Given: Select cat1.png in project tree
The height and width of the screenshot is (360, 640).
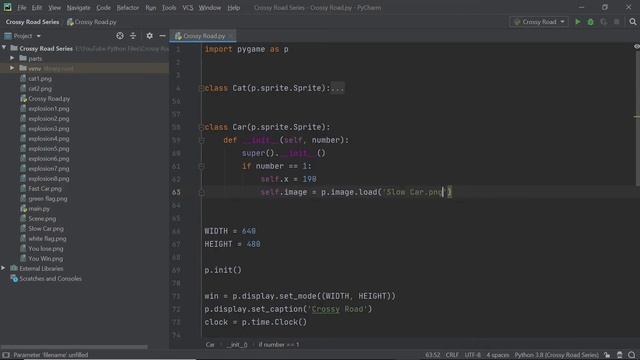Looking at the screenshot, I should tap(40, 78).
